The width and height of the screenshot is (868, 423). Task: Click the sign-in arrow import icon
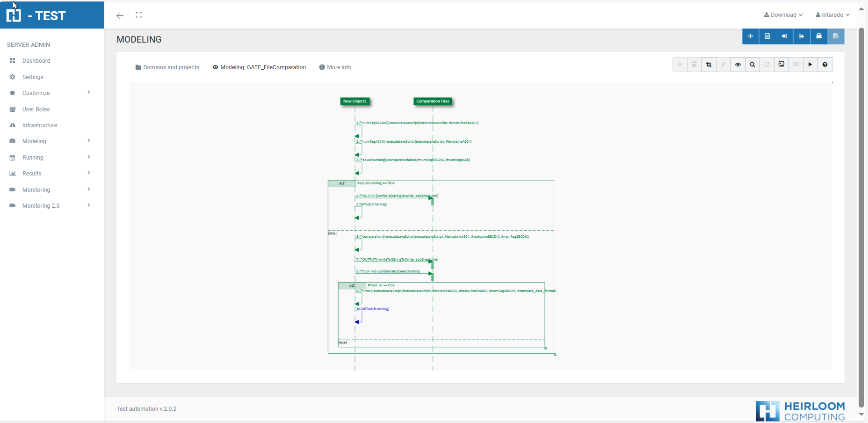784,36
